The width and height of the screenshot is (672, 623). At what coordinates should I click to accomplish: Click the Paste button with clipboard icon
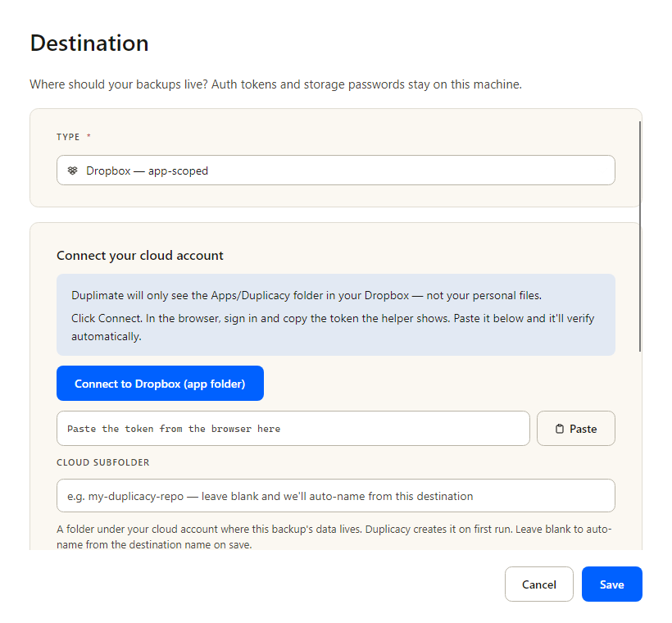click(x=575, y=429)
